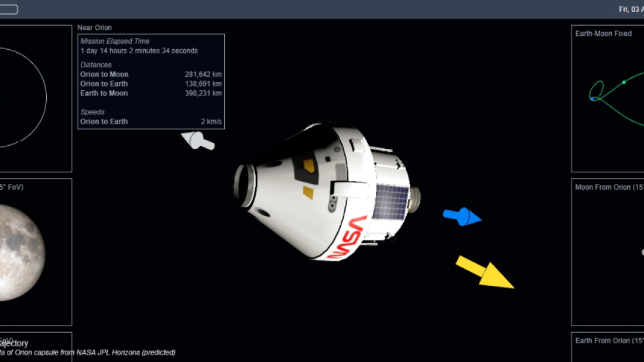Open the Earth-Moon Fixed trajectory panel
Screen dimensions: 644x362
(x=608, y=98)
